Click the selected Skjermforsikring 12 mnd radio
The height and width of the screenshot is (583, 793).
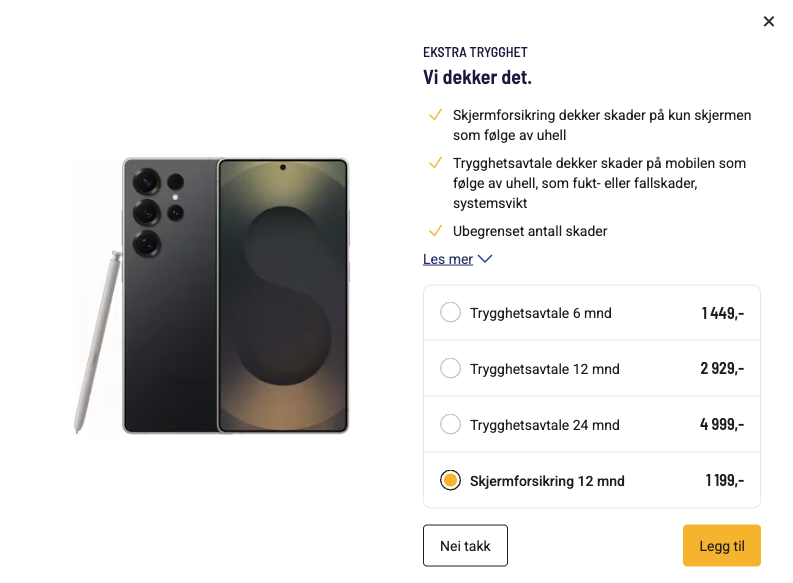click(450, 481)
